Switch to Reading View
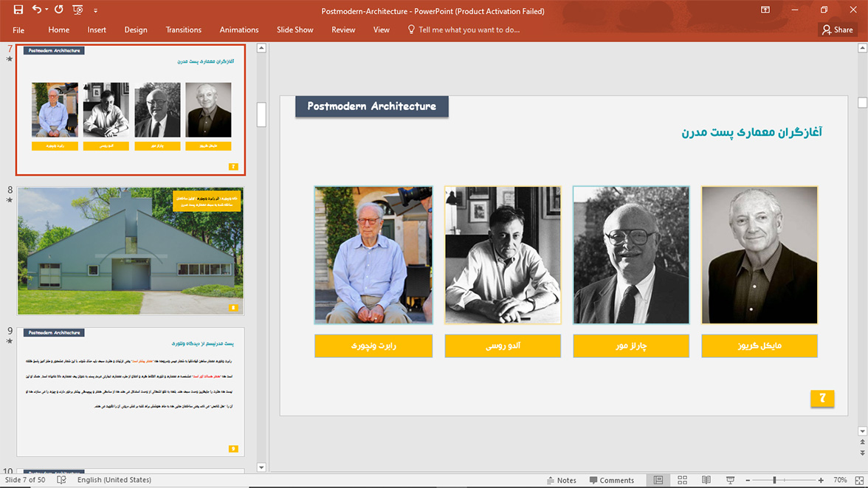The height and width of the screenshot is (488, 868). tap(706, 480)
